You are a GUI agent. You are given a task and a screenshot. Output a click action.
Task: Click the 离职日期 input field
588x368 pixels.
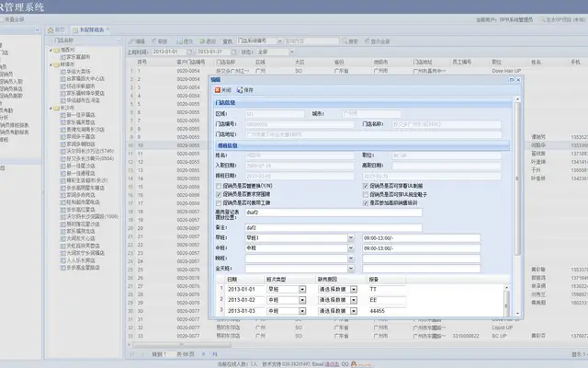coord(447,166)
